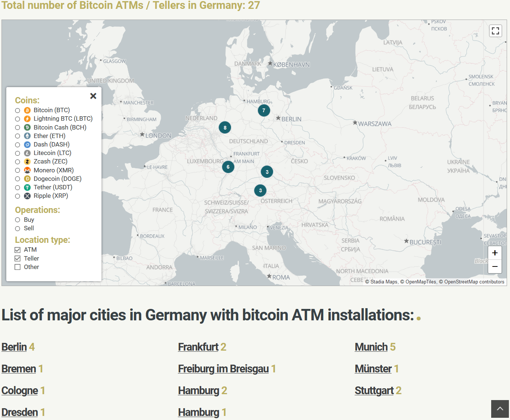
Task: Open the Berlin city link
Action: [14, 347]
